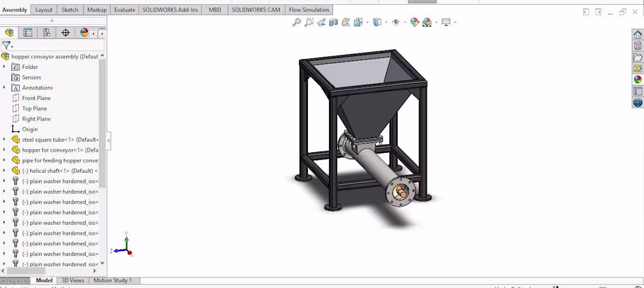The height and width of the screenshot is (288, 644).
Task: Click the hopper model in the viewport
Action: 364,129
